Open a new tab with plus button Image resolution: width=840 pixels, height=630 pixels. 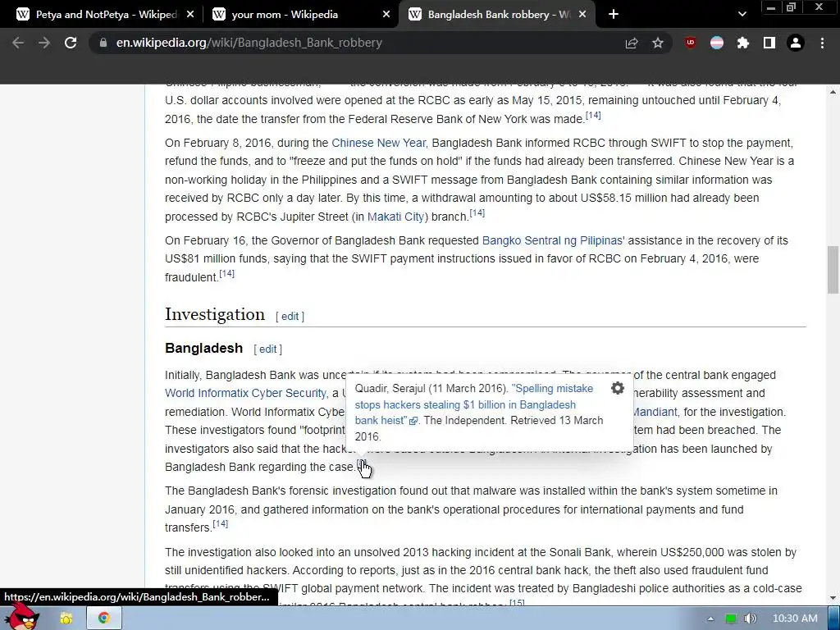pyautogui.click(x=614, y=15)
